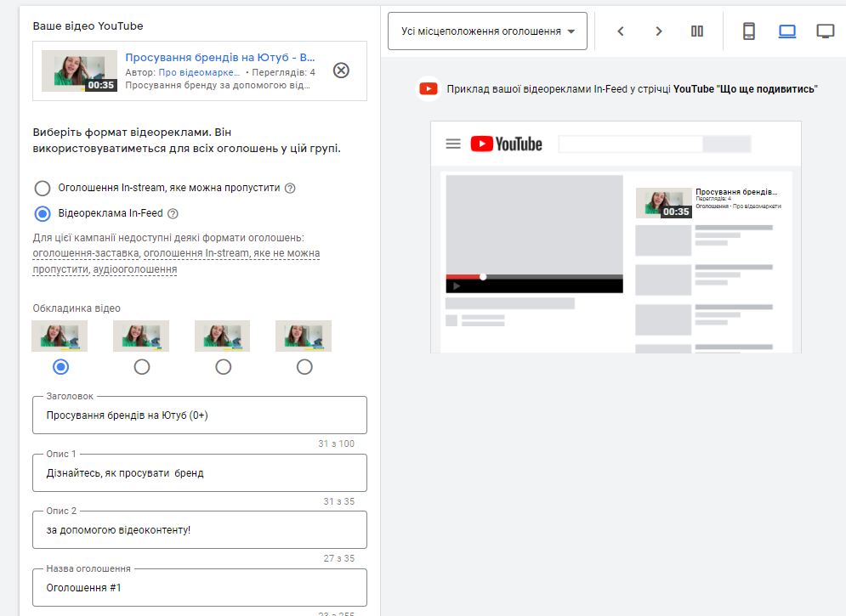Click the YouTube logo in the preview mockup
The image size is (846, 616).
[x=506, y=144]
